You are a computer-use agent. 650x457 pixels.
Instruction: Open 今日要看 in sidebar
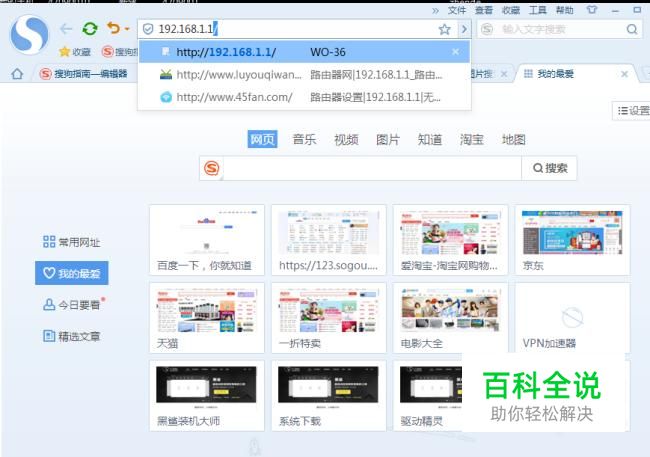point(74,304)
